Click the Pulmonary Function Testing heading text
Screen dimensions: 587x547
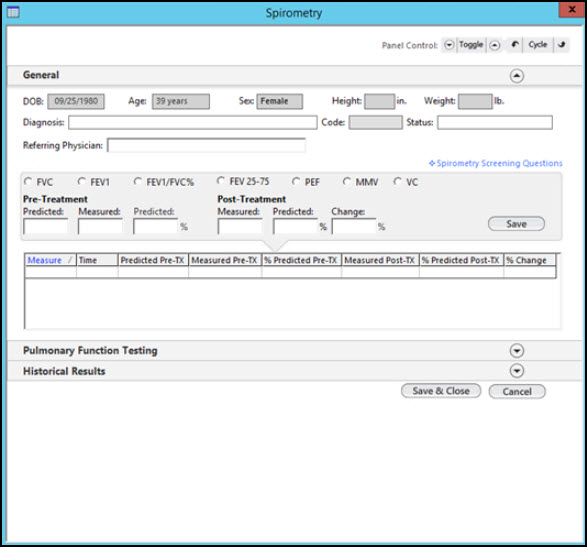[x=90, y=351]
